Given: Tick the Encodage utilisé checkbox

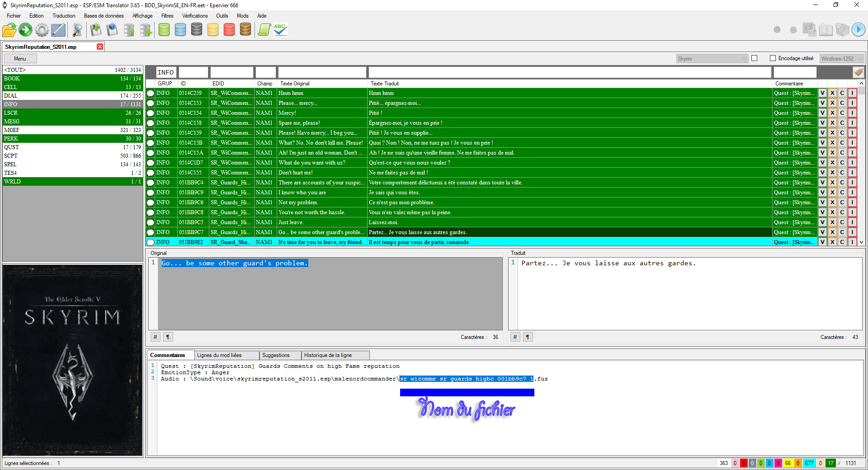Looking at the screenshot, I should coord(773,58).
